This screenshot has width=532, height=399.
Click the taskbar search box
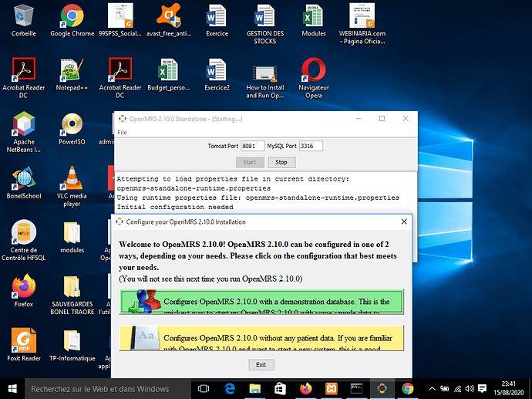[x=108, y=389]
